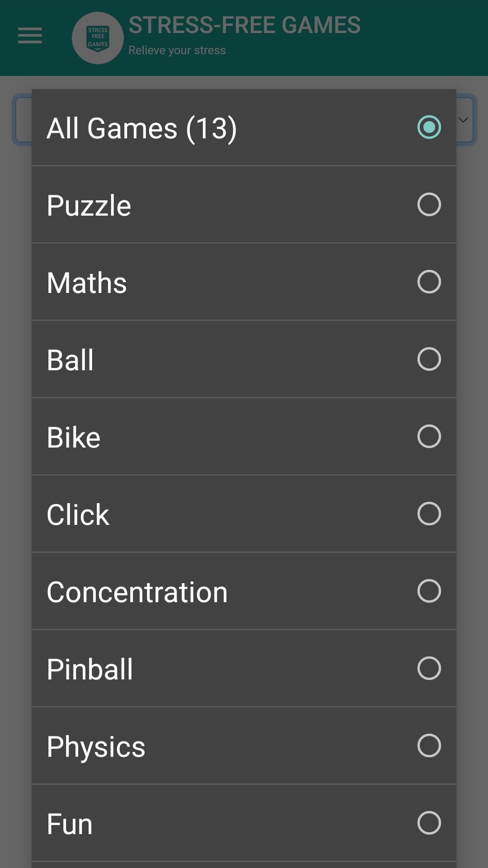The height and width of the screenshot is (868, 488).
Task: Select the Click radio button
Action: click(x=429, y=514)
